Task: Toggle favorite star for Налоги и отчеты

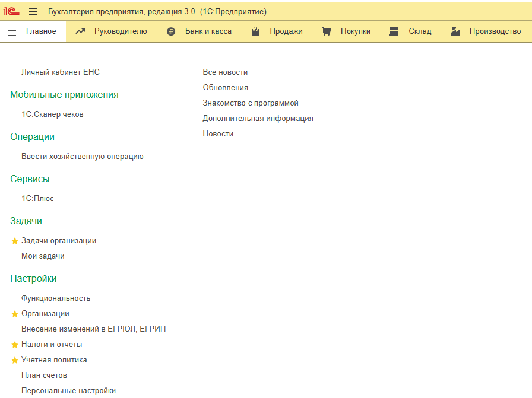Action: click(15, 345)
